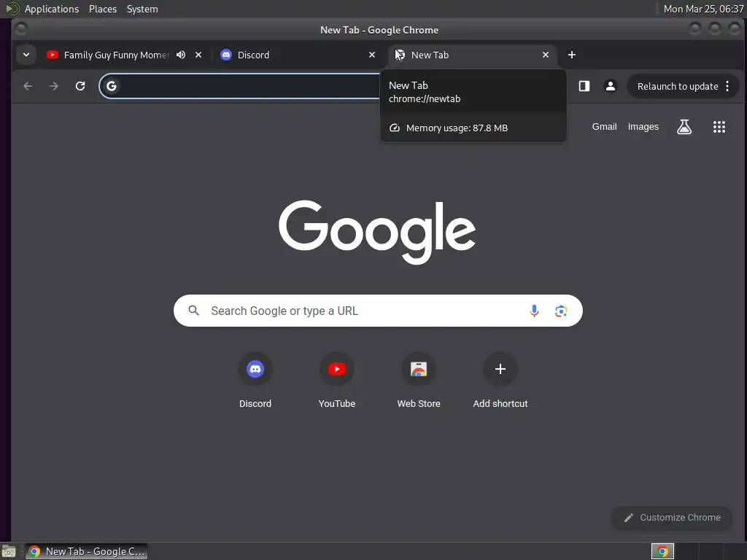Click the Add shortcut plus tile
Image resolution: width=747 pixels, height=560 pixels.
[x=500, y=380]
